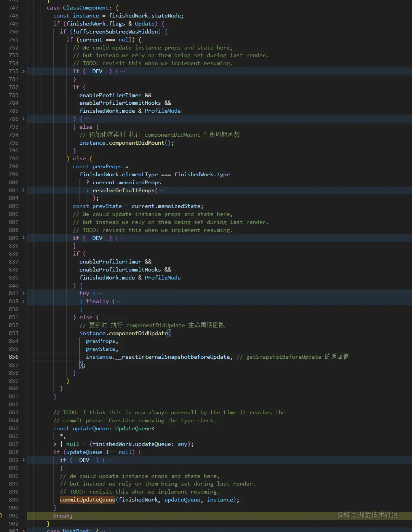The image size is (412, 532).
Task: Click the componentDidMount Chinese comment
Action: coord(160,135)
